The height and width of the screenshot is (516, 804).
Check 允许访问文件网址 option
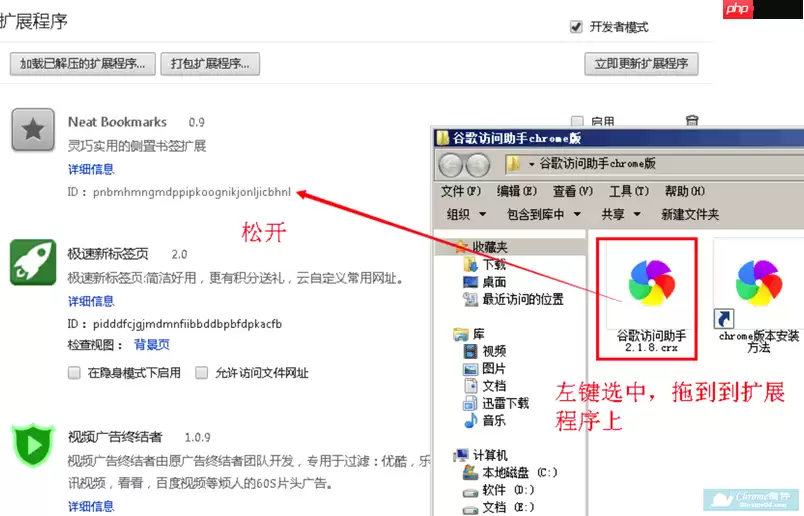tap(202, 372)
